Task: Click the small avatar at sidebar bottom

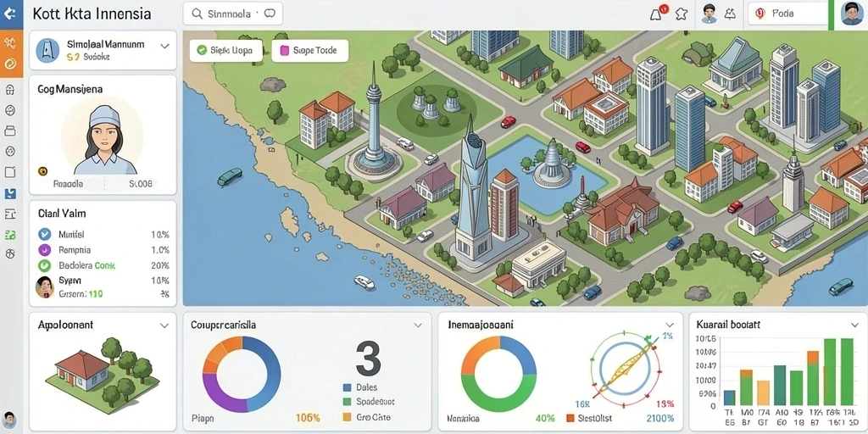Action: coord(10,419)
